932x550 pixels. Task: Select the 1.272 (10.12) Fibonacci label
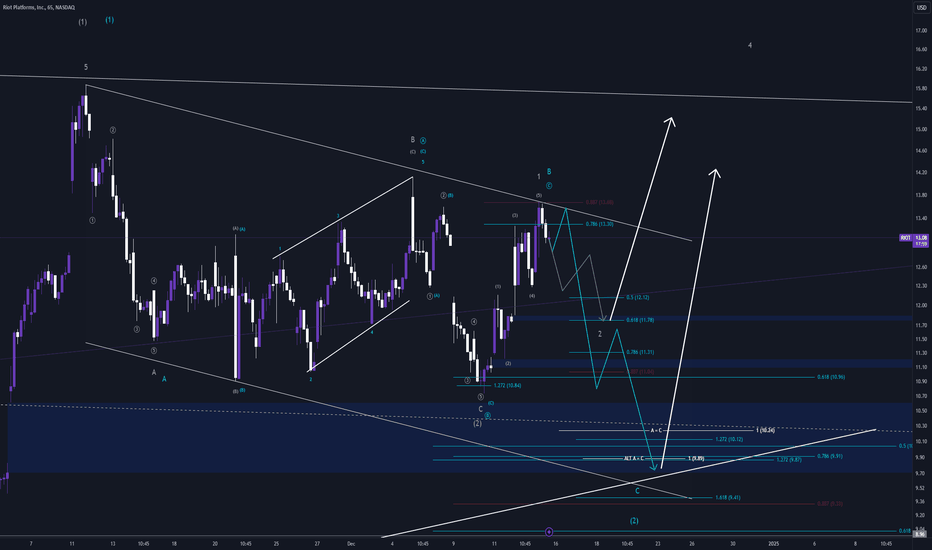pyautogui.click(x=729, y=439)
